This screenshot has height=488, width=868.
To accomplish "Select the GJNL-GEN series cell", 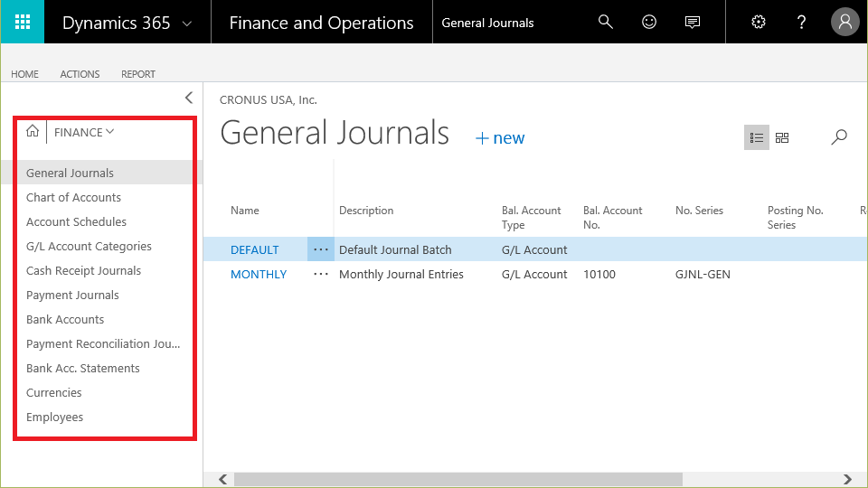I will point(703,274).
